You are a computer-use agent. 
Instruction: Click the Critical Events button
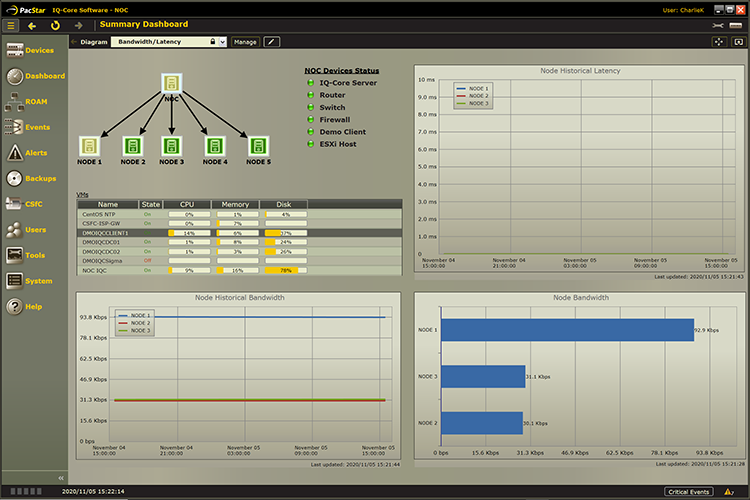tap(689, 492)
